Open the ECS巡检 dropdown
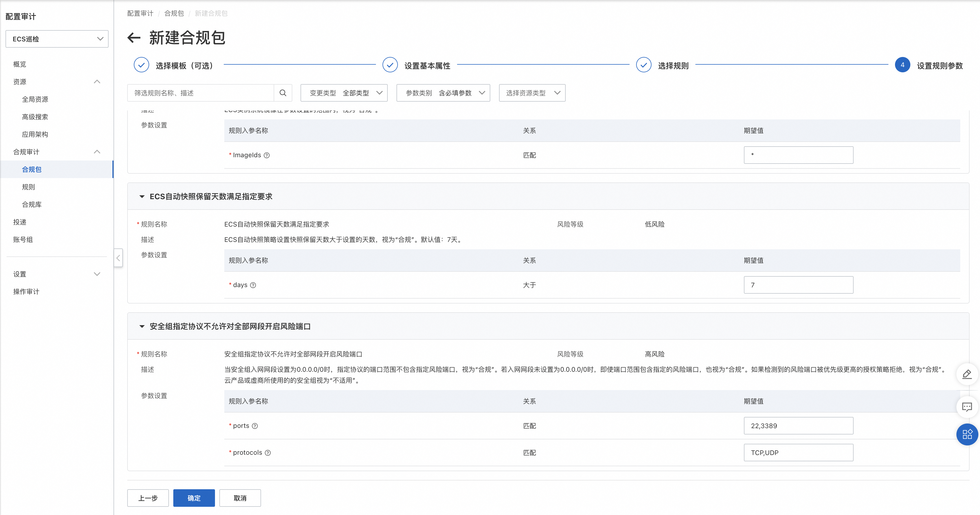Viewport: 980px width, 515px height. pos(57,39)
